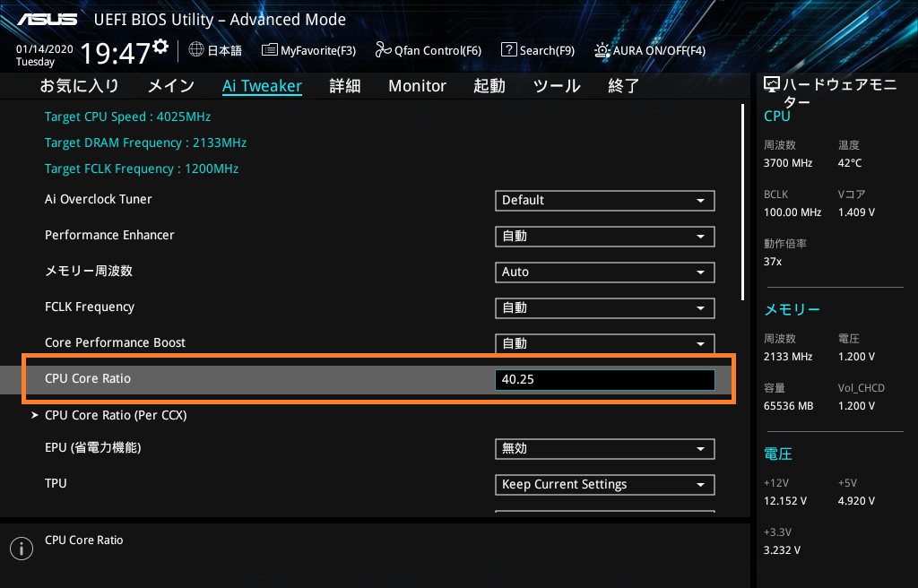Open メモリー周波数 dropdown
The image size is (918, 588).
tap(605, 272)
